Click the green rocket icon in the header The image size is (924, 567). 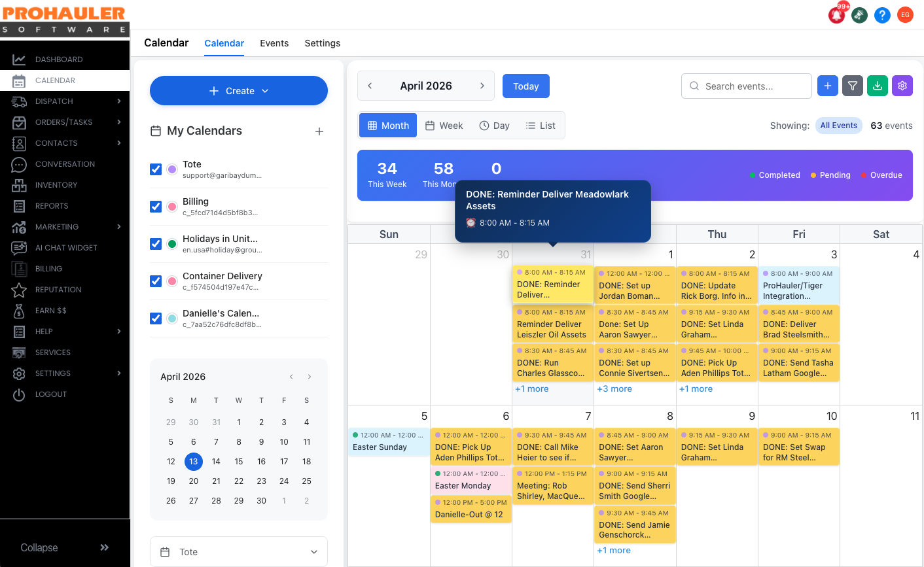(x=859, y=14)
